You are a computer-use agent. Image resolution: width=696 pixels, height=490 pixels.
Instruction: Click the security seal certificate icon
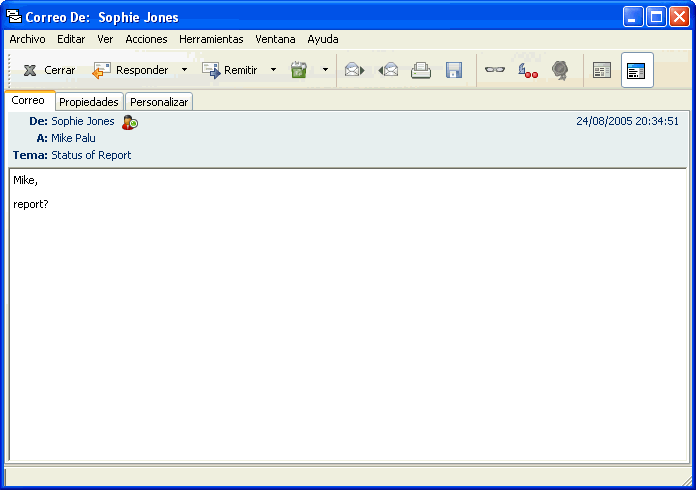560,70
